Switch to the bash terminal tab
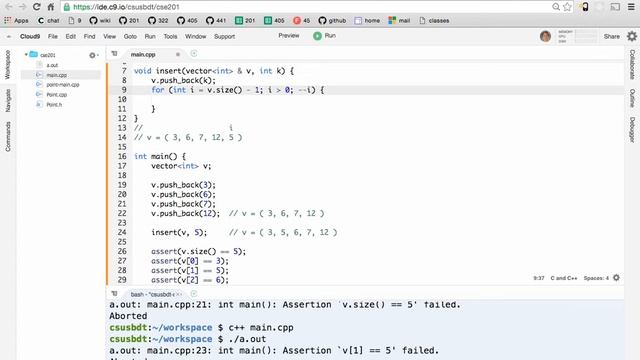 (x=152, y=294)
